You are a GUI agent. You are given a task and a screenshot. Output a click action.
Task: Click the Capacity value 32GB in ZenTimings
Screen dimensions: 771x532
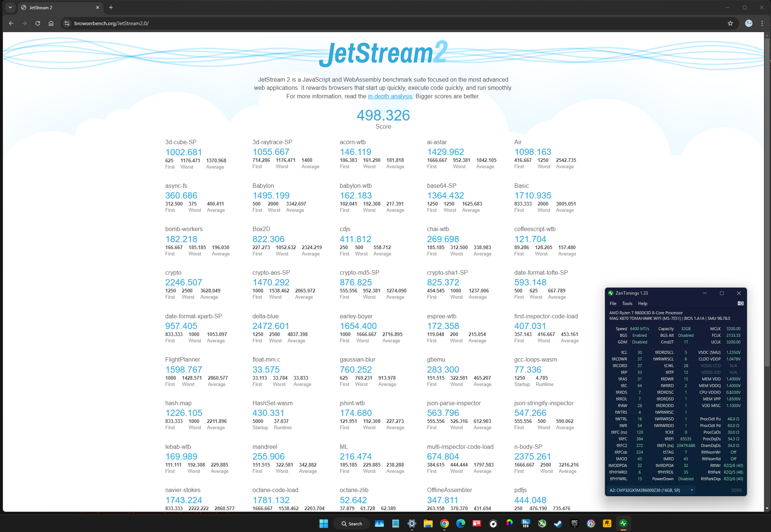[x=686, y=329]
